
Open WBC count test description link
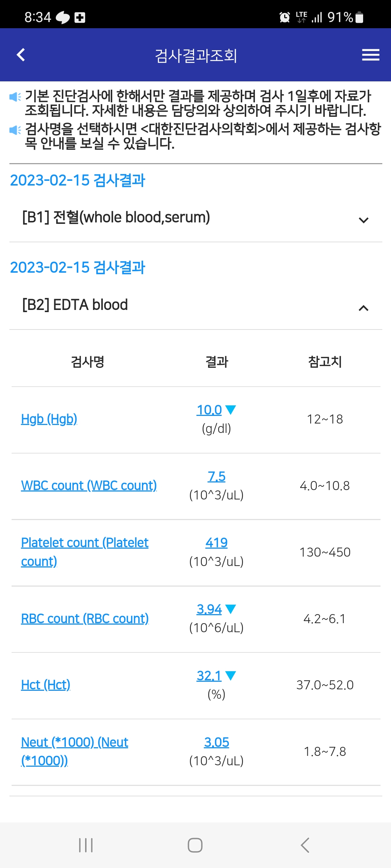point(89,485)
